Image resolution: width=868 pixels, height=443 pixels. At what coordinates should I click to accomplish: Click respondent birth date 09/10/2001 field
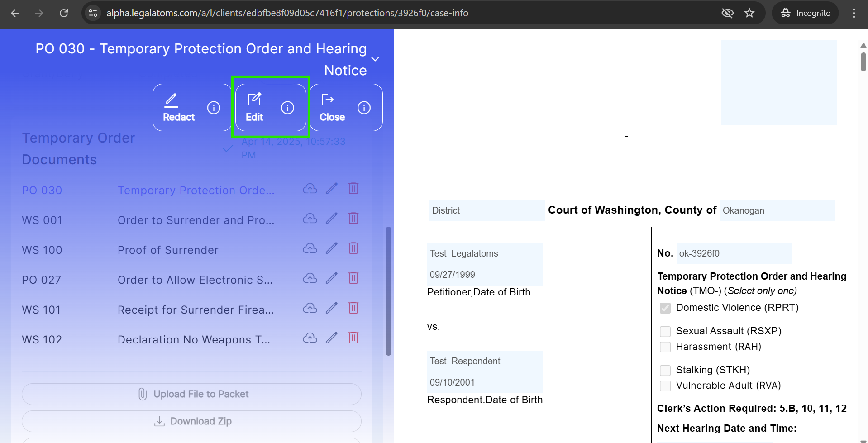click(485, 382)
